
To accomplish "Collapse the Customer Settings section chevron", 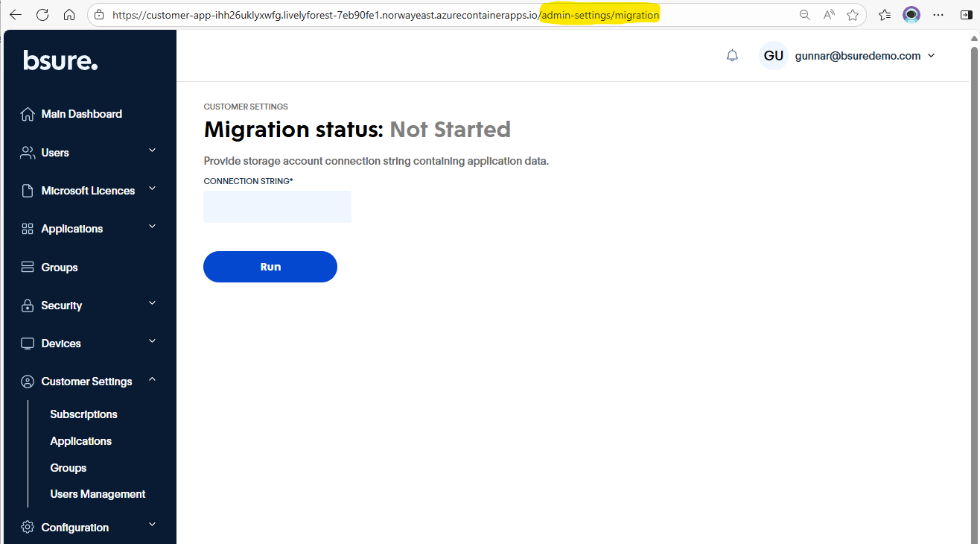I will coord(152,379).
